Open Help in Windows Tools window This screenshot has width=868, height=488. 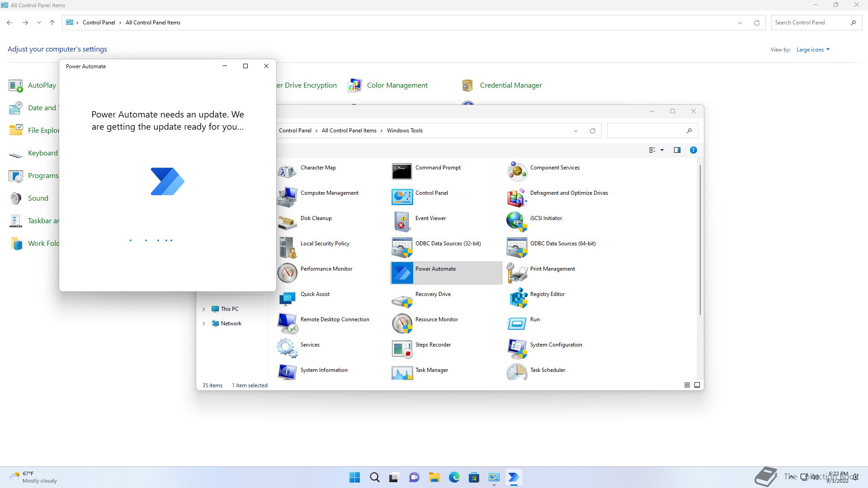coord(693,150)
